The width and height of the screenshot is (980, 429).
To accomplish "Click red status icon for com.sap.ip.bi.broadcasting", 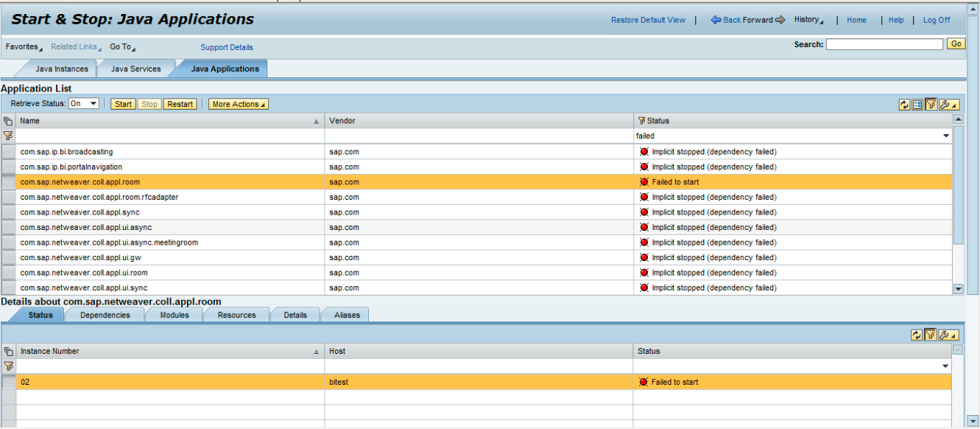I will [x=644, y=152].
